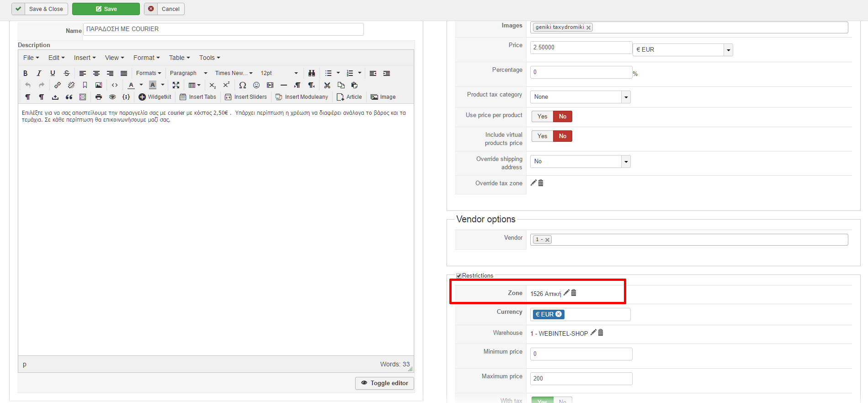Center align the text

click(x=96, y=73)
